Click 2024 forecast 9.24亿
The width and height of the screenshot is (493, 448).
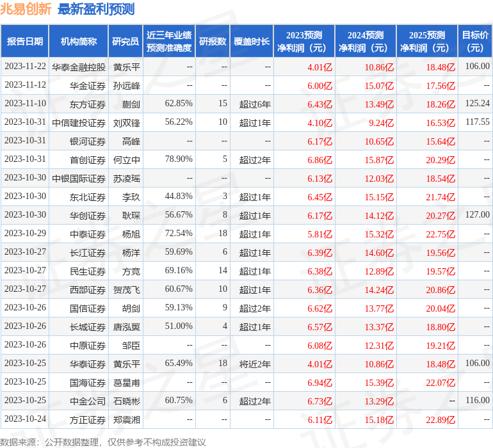(382, 123)
